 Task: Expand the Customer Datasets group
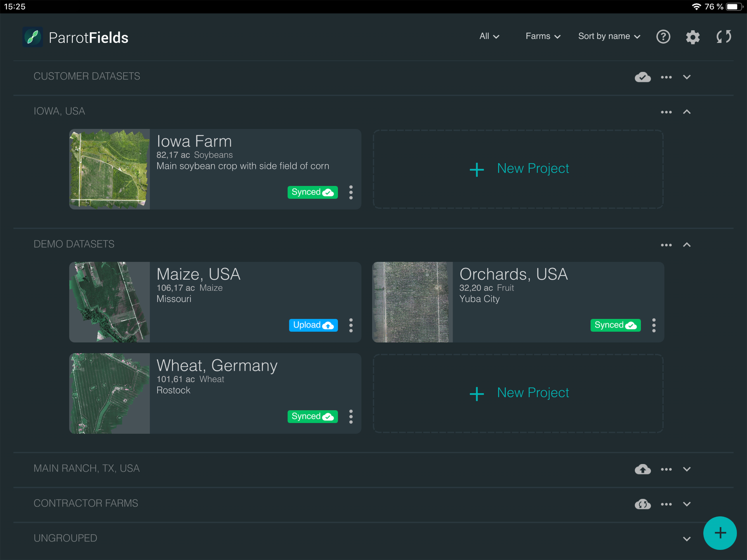click(x=687, y=77)
